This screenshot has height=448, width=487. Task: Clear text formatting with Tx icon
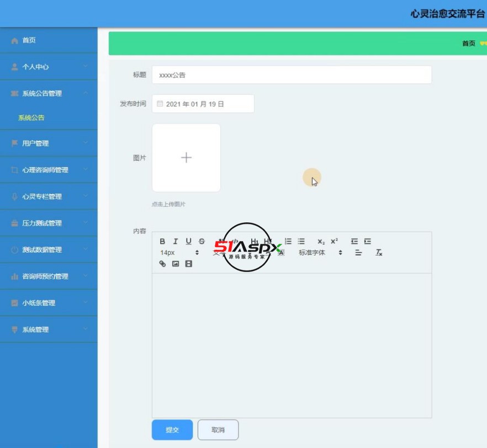[379, 253]
